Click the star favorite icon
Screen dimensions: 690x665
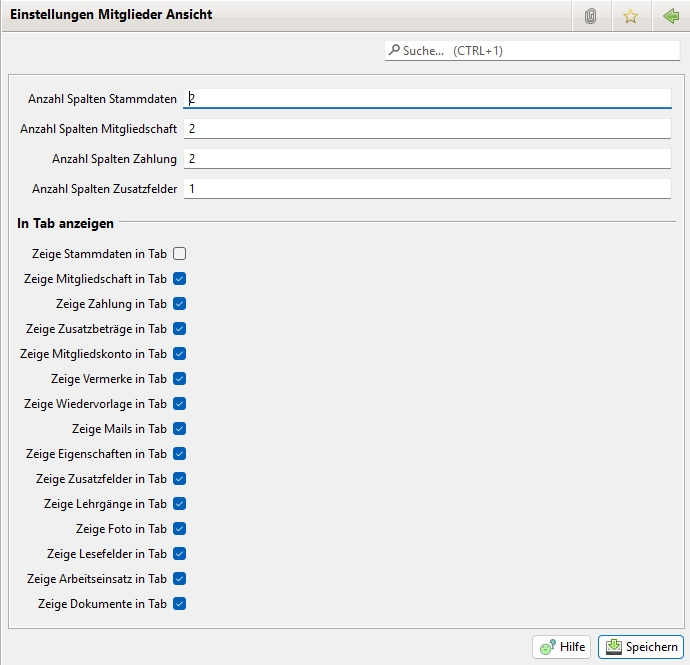click(630, 17)
